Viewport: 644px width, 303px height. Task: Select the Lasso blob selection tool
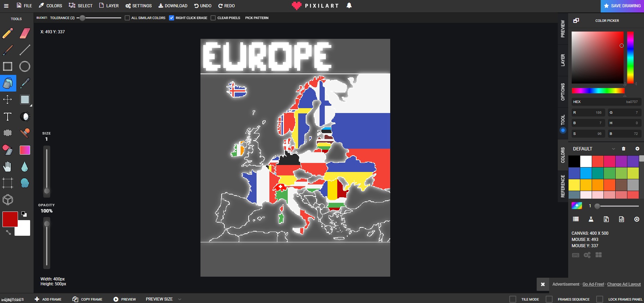click(x=25, y=183)
